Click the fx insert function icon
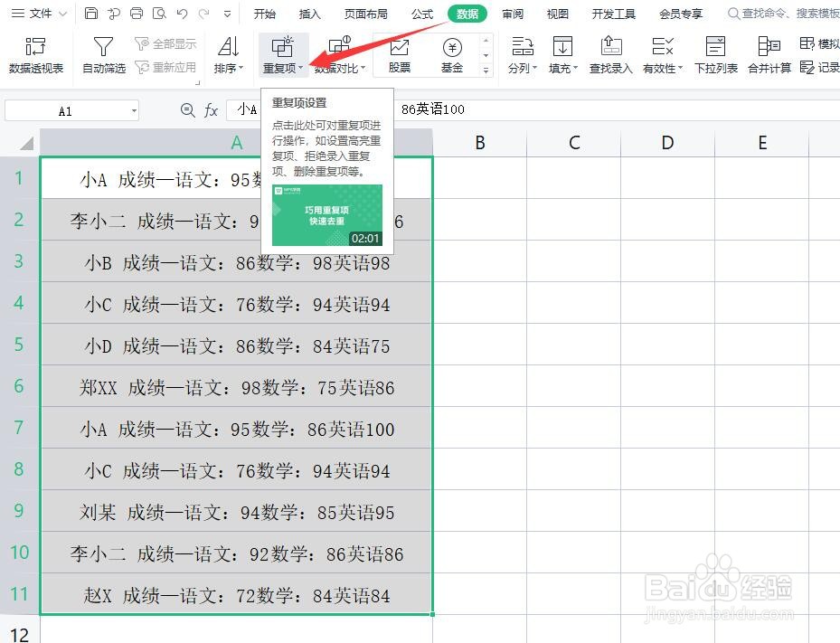Screen dimensions: 840x643 tap(211, 109)
